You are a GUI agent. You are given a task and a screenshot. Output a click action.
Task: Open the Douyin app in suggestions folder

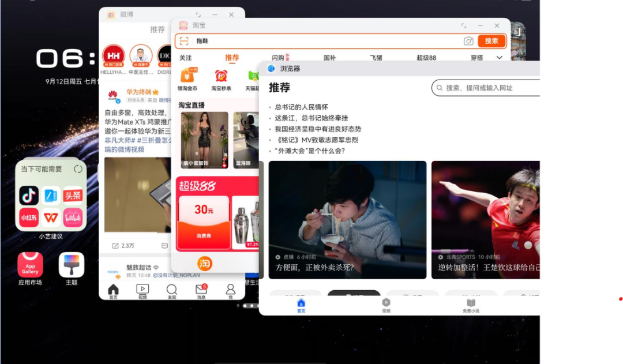[29, 196]
